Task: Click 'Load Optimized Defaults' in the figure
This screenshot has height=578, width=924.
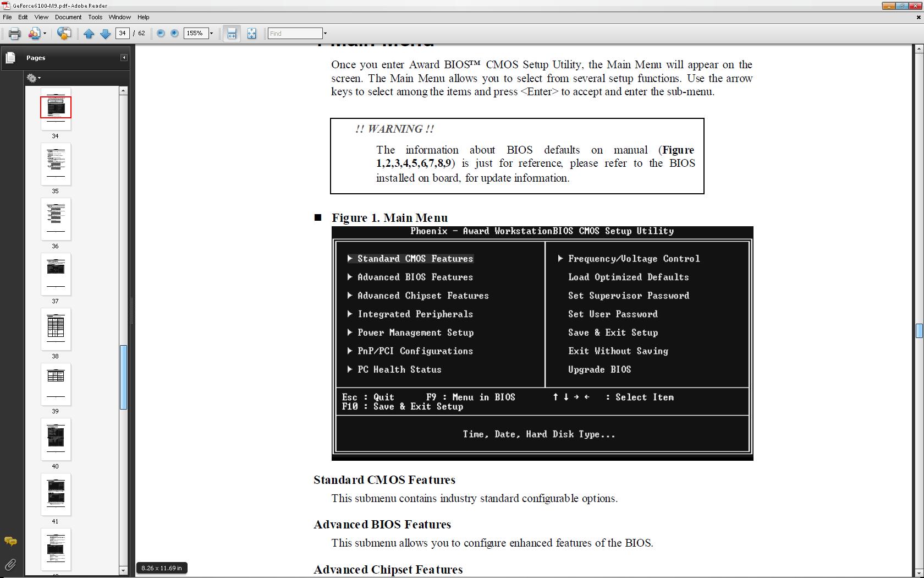Action: [628, 277]
